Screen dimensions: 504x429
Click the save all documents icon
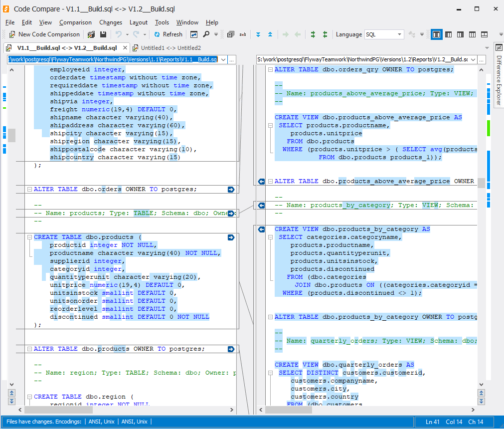[x=91, y=34]
